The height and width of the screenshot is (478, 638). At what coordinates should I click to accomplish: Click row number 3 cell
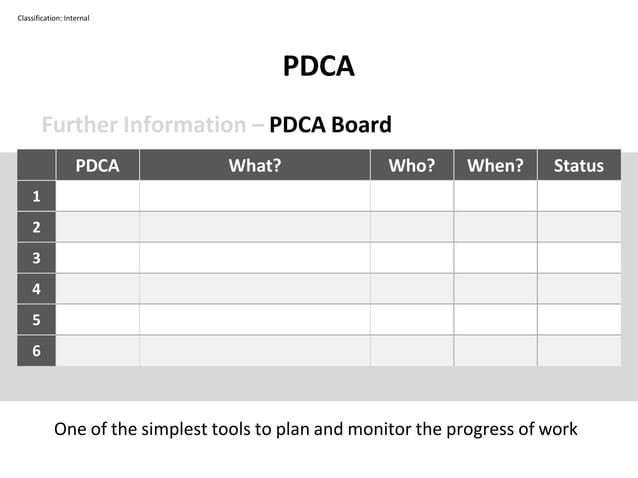pyautogui.click(x=36, y=258)
